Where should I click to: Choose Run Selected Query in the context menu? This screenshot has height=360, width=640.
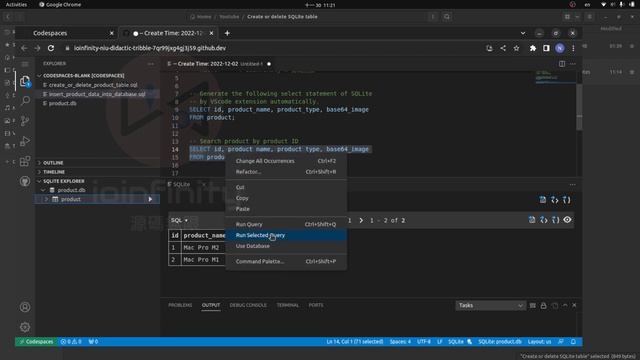point(286,235)
